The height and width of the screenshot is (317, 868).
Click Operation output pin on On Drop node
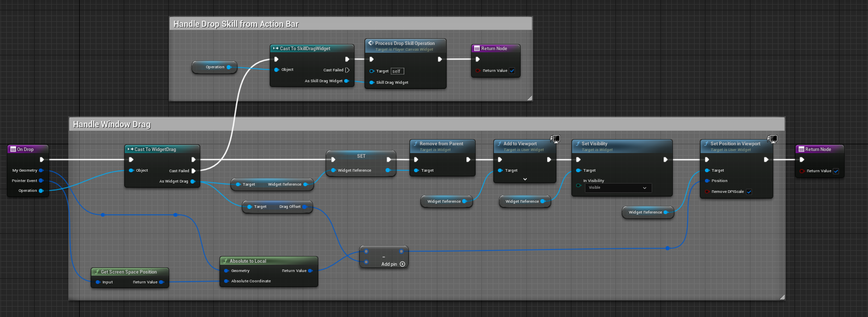tap(41, 190)
